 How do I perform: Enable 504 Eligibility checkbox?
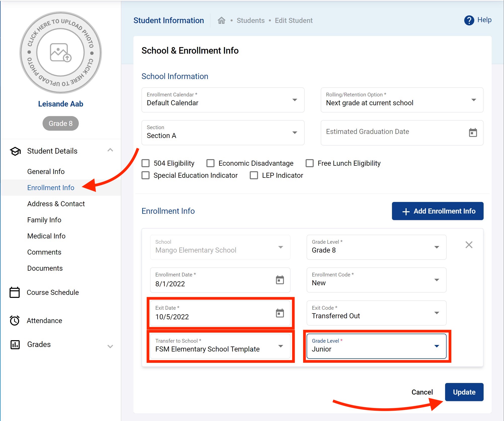[146, 163]
